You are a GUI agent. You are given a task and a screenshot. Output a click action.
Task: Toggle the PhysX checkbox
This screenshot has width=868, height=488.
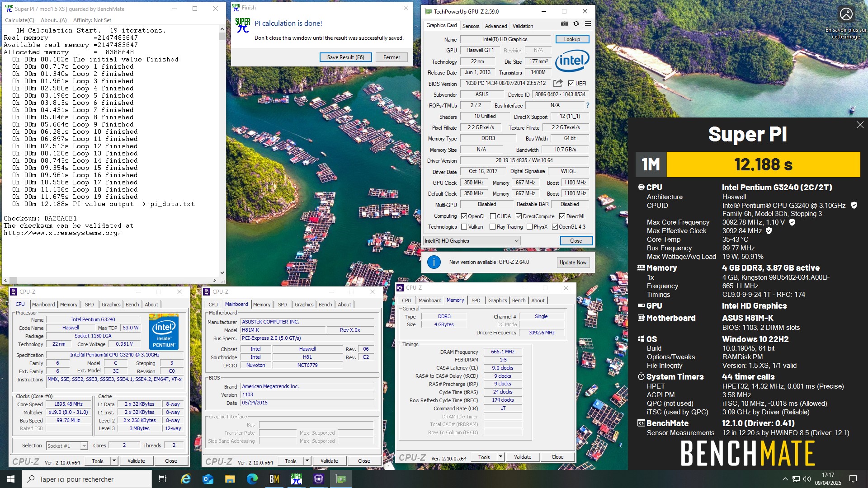click(x=529, y=227)
